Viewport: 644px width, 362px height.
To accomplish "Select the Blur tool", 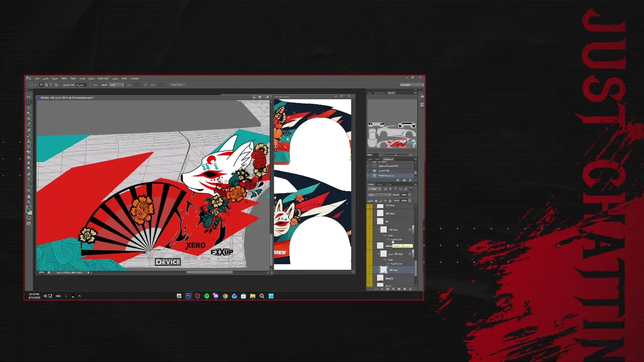I will click(29, 163).
